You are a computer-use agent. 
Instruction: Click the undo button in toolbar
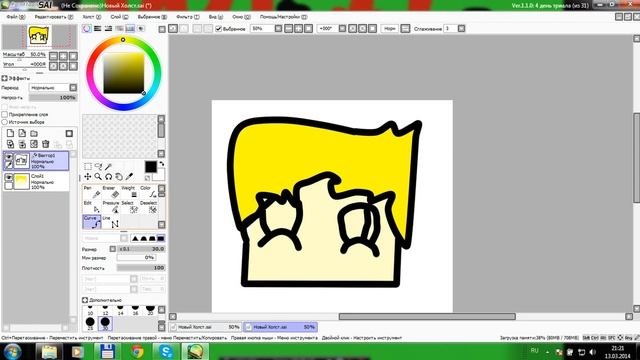[x=173, y=29]
